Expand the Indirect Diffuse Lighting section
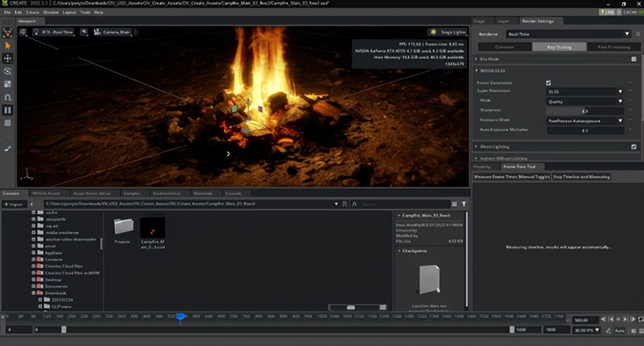 tap(504, 158)
